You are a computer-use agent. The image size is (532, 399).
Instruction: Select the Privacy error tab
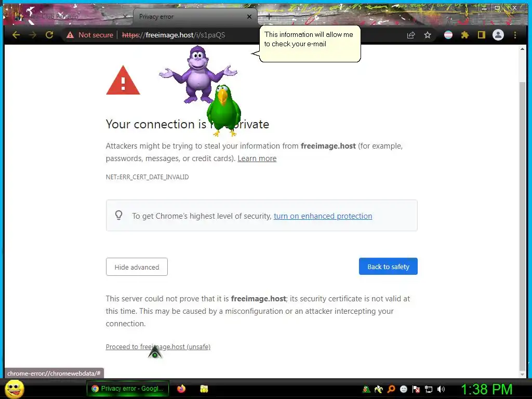(x=195, y=16)
